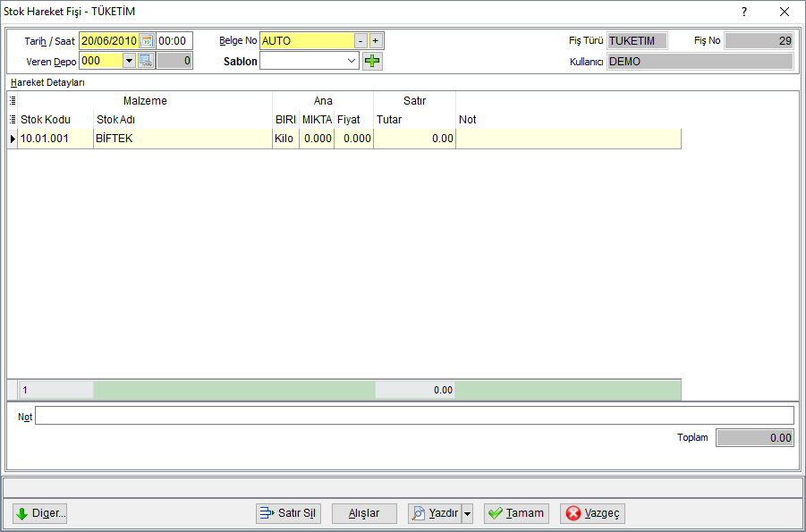Cancel with Vazgeç button
This screenshot has width=806, height=532.
[x=593, y=513]
